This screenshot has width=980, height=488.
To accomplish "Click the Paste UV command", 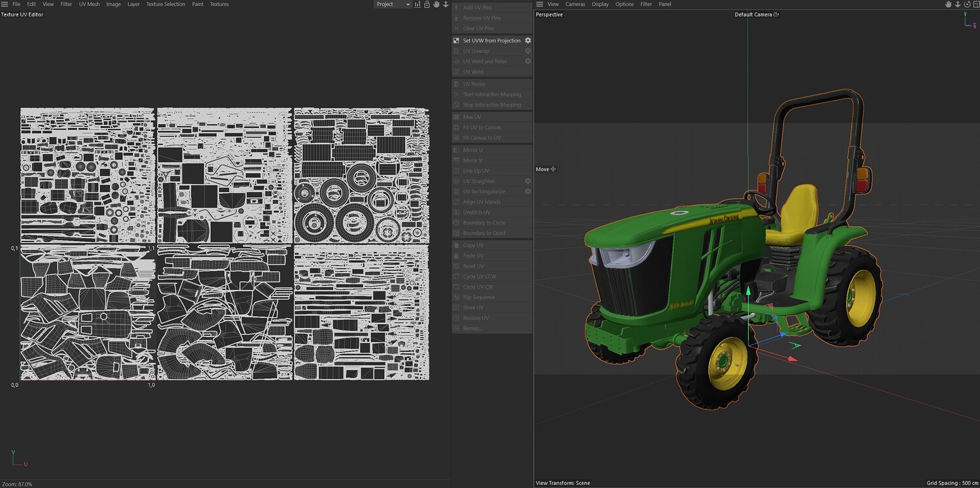I will tap(492, 256).
